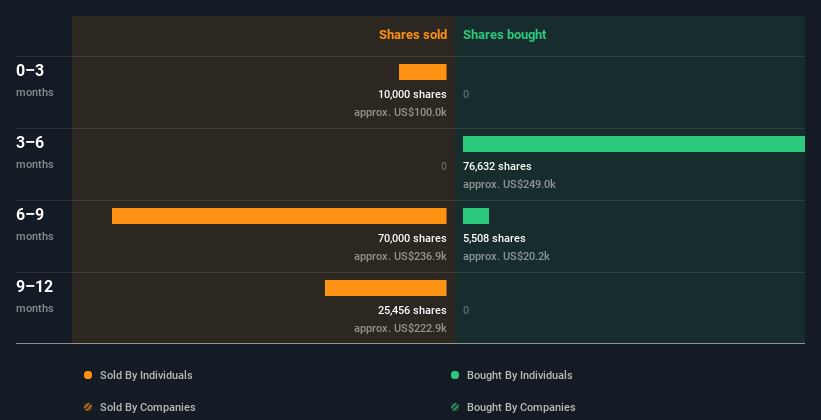Click the zero sold value in 3–6 months row
Screen dimensions: 821x420
pos(443,166)
